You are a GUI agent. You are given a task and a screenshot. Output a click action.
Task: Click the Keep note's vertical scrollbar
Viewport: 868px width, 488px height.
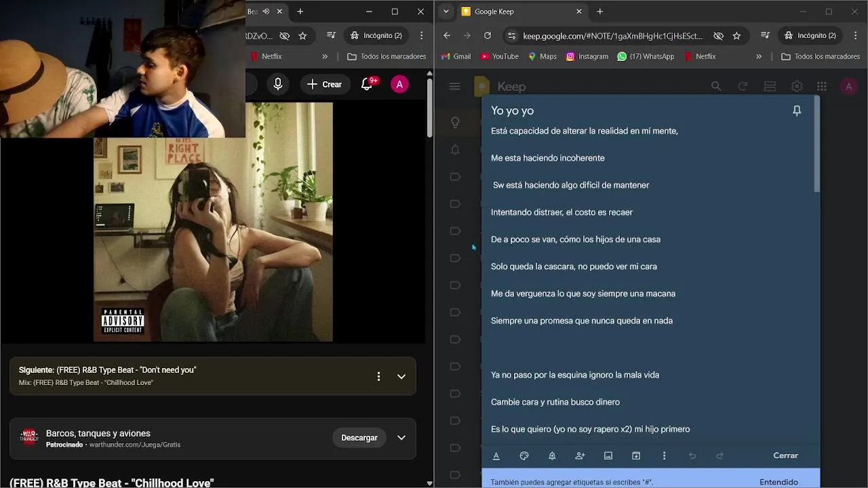click(x=817, y=144)
